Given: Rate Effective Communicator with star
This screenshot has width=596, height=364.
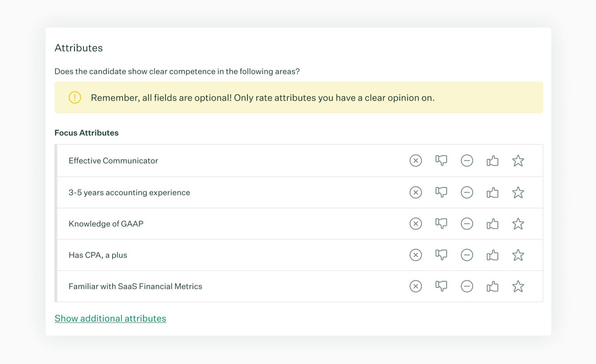Looking at the screenshot, I should [518, 160].
